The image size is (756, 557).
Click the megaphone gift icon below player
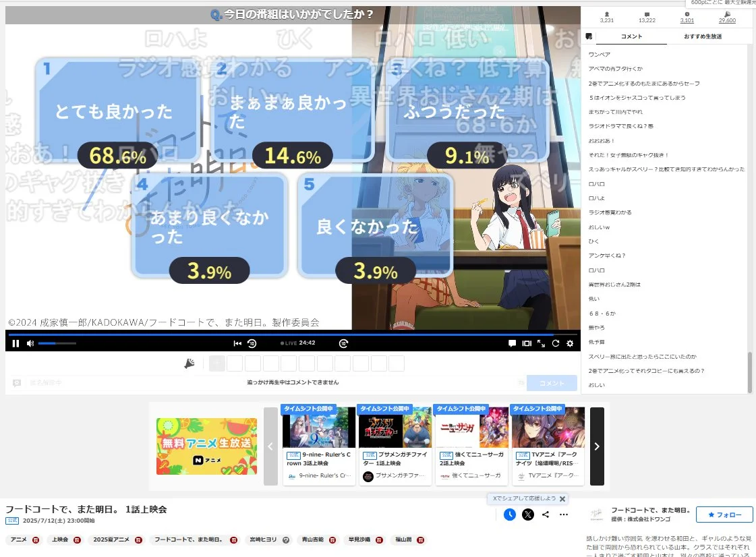click(190, 363)
